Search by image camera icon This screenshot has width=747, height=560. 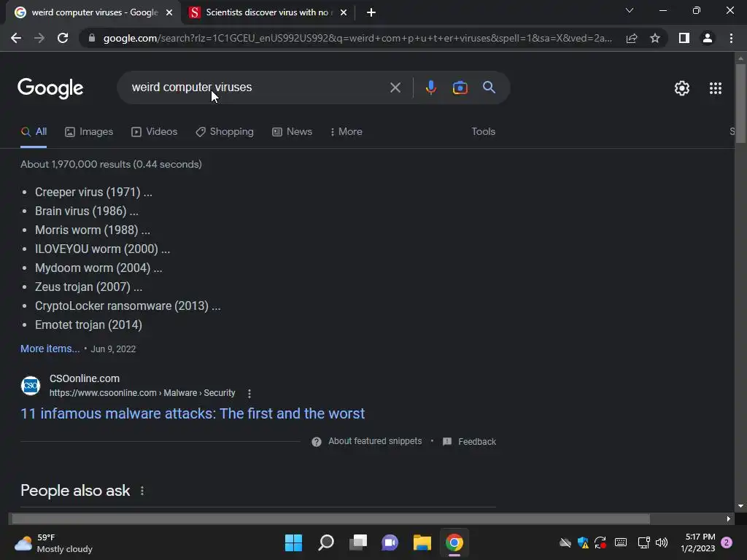point(460,87)
